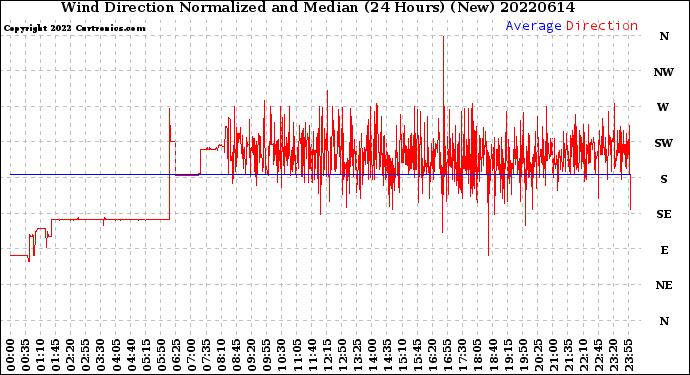Image resolution: width=690 pixels, height=375 pixels.
Task: Click the 23:20 time axis label
Action: pyautogui.click(x=613, y=355)
